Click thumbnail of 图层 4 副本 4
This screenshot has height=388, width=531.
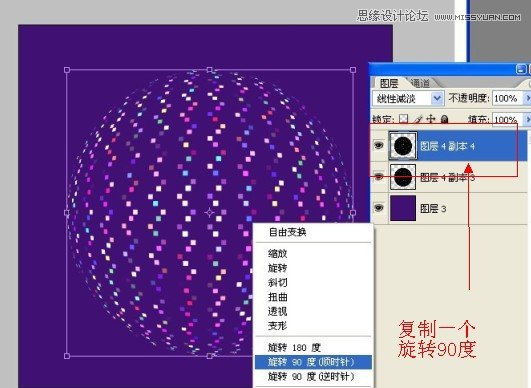pos(403,146)
